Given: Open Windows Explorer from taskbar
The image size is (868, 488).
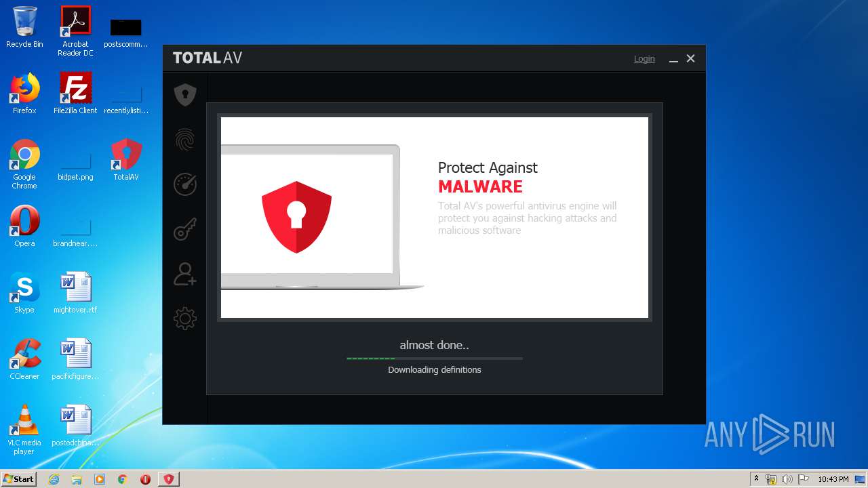Looking at the screenshot, I should click(77, 479).
